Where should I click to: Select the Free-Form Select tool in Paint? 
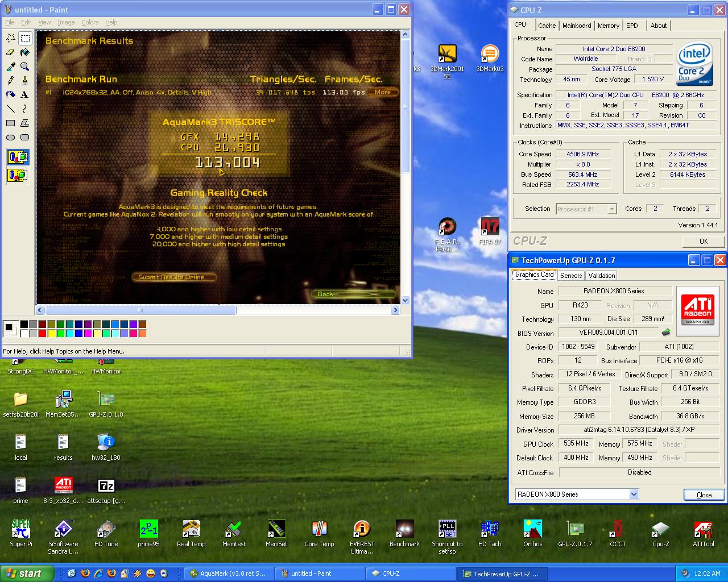tap(11, 38)
